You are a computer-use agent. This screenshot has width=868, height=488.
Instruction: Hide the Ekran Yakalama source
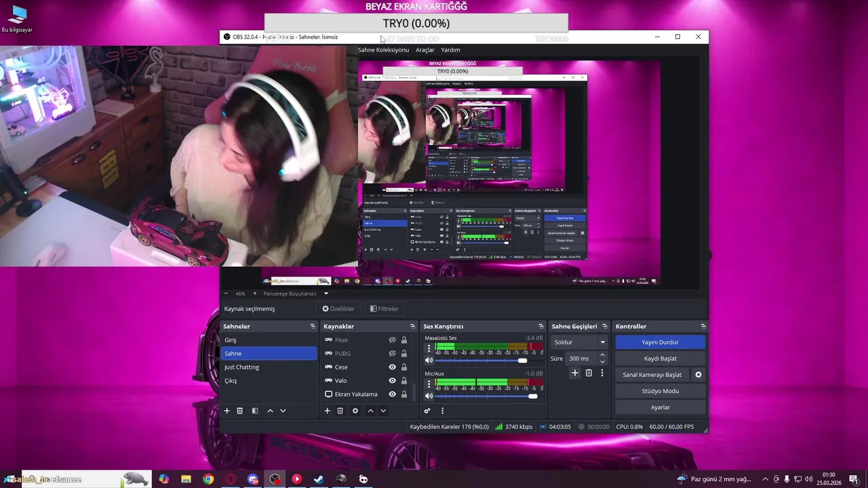click(x=392, y=394)
